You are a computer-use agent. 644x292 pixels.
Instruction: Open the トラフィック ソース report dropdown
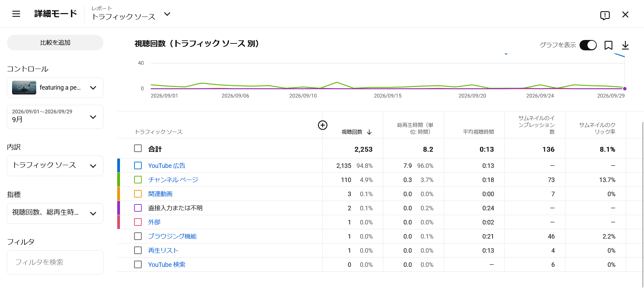131,14
